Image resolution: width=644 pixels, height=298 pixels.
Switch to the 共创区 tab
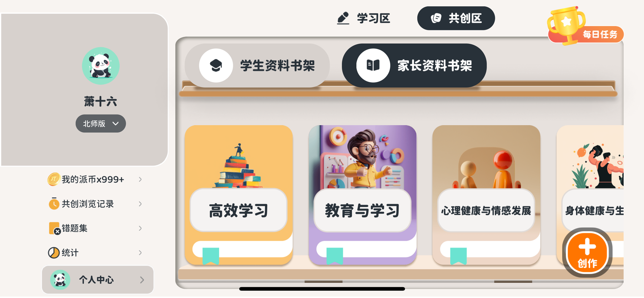coord(456,18)
